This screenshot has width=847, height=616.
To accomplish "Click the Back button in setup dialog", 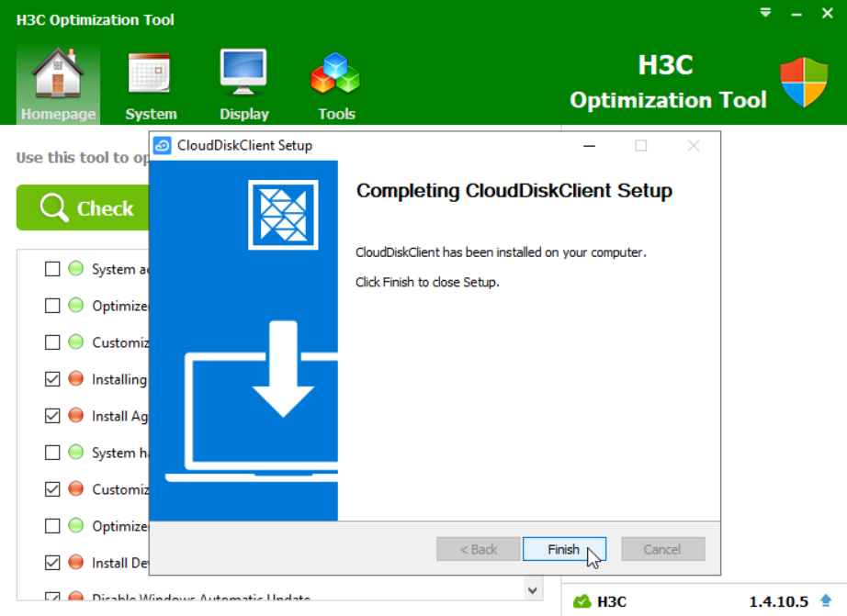I will coord(478,549).
